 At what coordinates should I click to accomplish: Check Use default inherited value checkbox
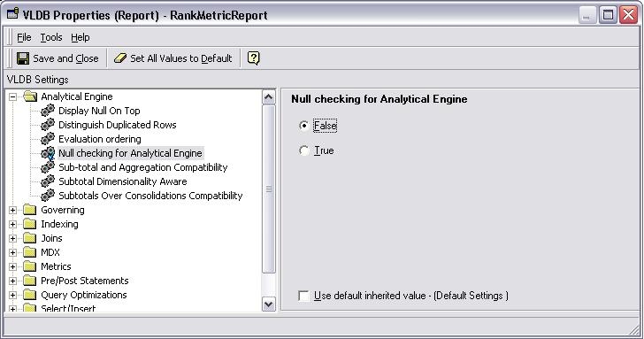tap(303, 296)
